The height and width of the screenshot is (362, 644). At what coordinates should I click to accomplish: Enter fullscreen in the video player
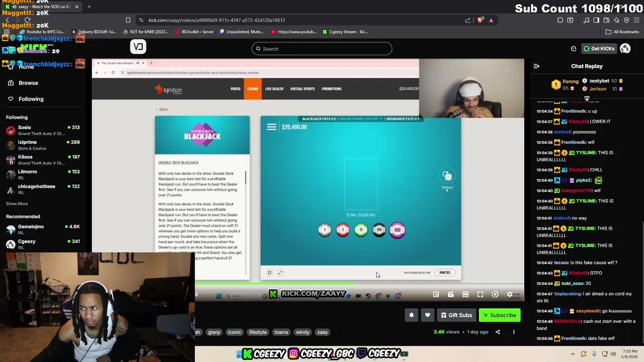[480, 295]
